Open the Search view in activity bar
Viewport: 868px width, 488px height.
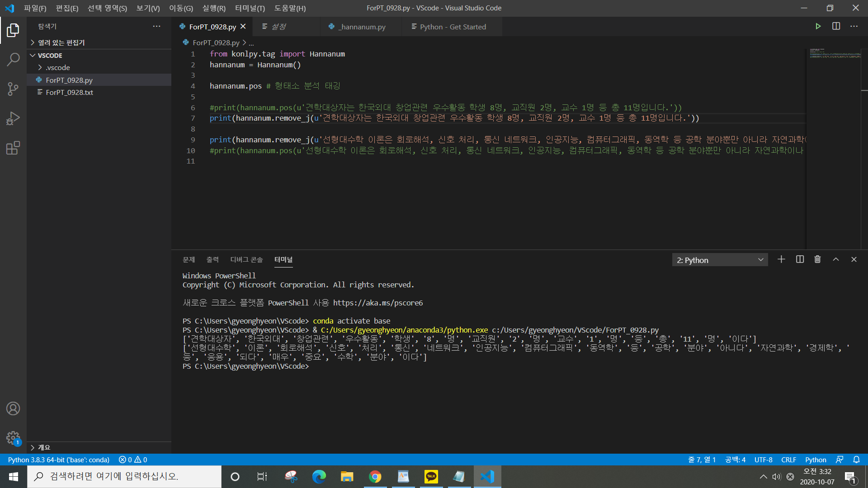(13, 59)
